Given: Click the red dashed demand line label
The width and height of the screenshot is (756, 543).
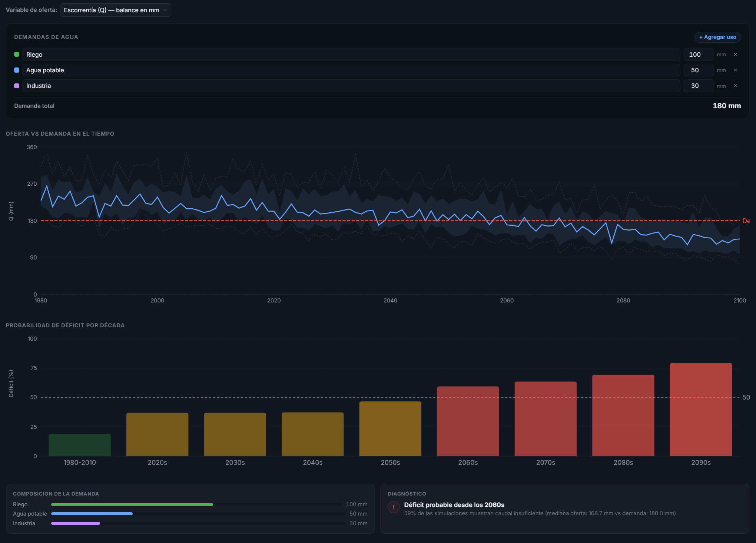Looking at the screenshot, I should [x=746, y=221].
